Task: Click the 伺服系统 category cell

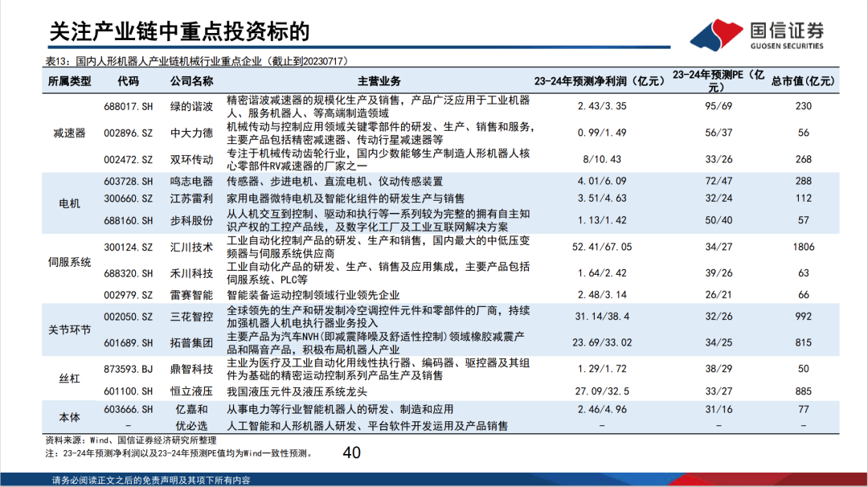Action: click(69, 262)
